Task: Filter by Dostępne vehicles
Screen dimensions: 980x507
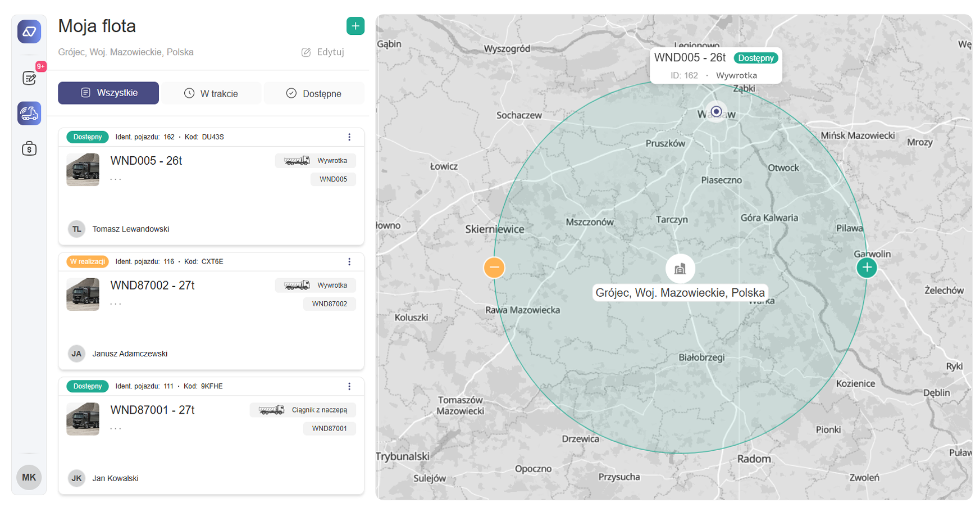Action: coord(314,93)
